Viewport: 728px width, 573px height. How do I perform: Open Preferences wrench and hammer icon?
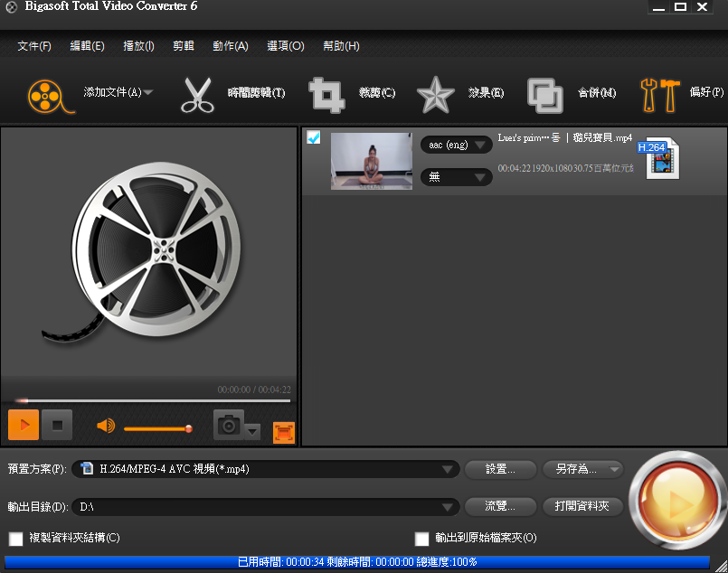(659, 94)
